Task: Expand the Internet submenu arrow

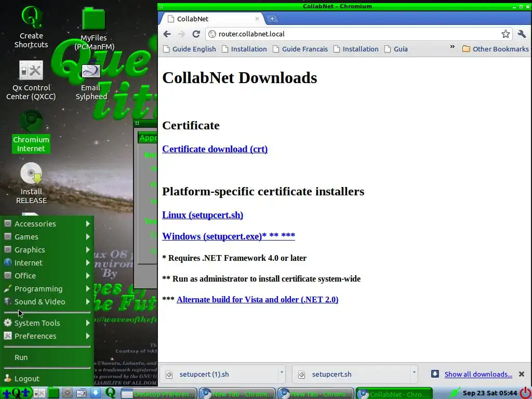Action: (88, 262)
